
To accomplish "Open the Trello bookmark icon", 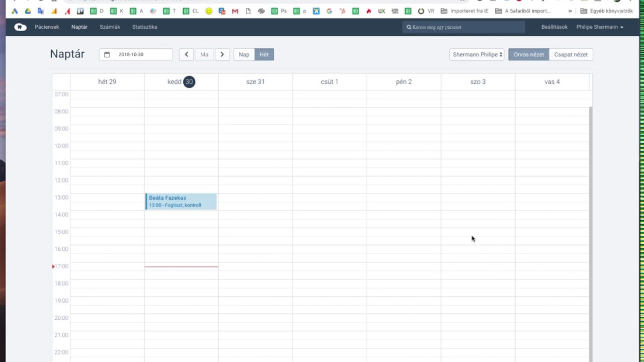I will tap(80, 11).
